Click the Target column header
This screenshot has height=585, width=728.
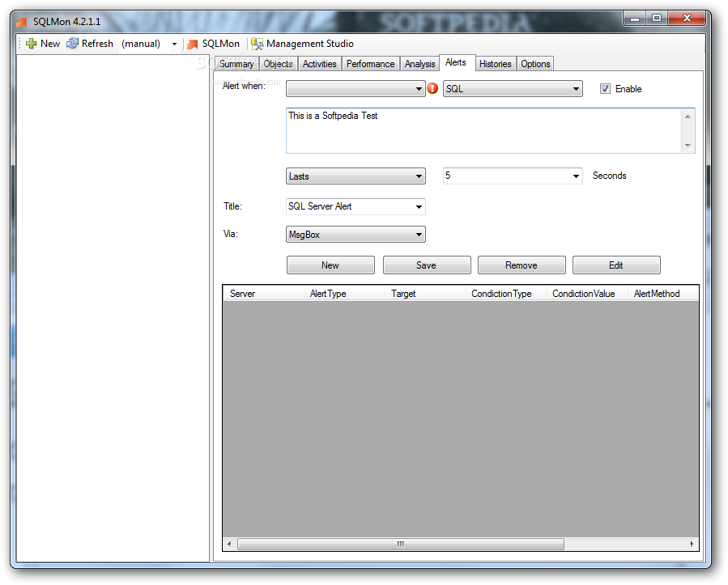(425, 294)
